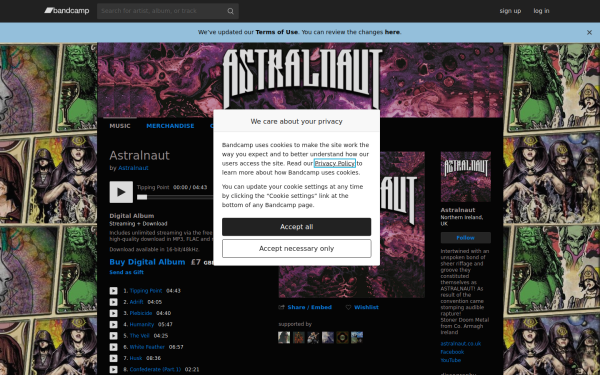Open the YouTube link
Viewport: 600px width, 375px height.
point(451,360)
